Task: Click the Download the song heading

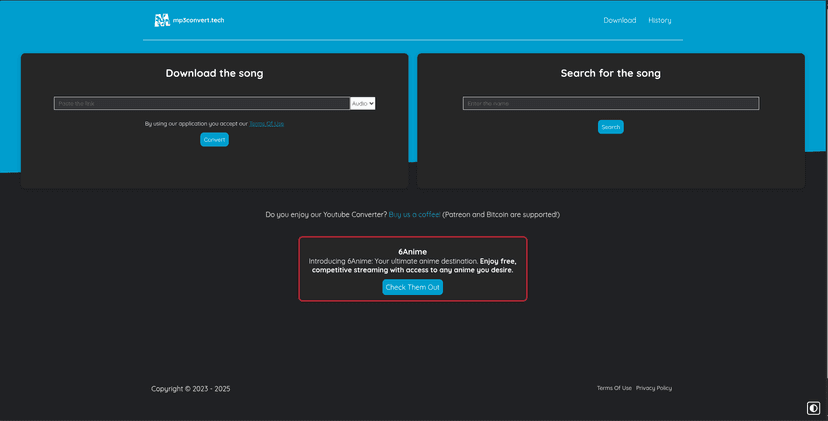Action: pos(214,73)
